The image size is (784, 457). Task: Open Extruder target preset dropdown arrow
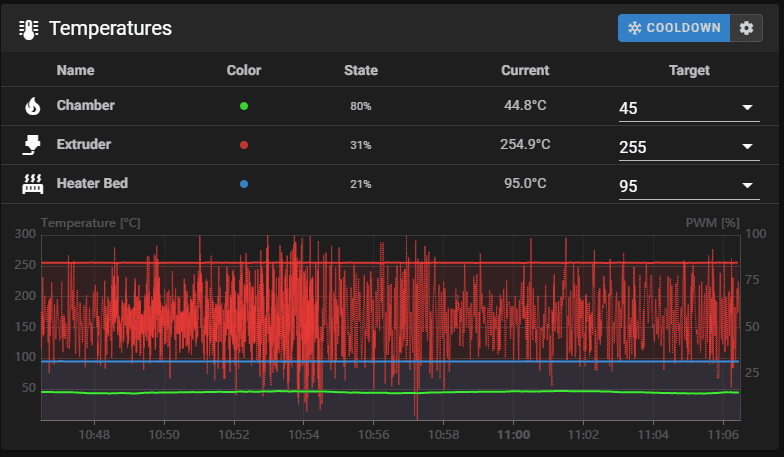tap(747, 146)
